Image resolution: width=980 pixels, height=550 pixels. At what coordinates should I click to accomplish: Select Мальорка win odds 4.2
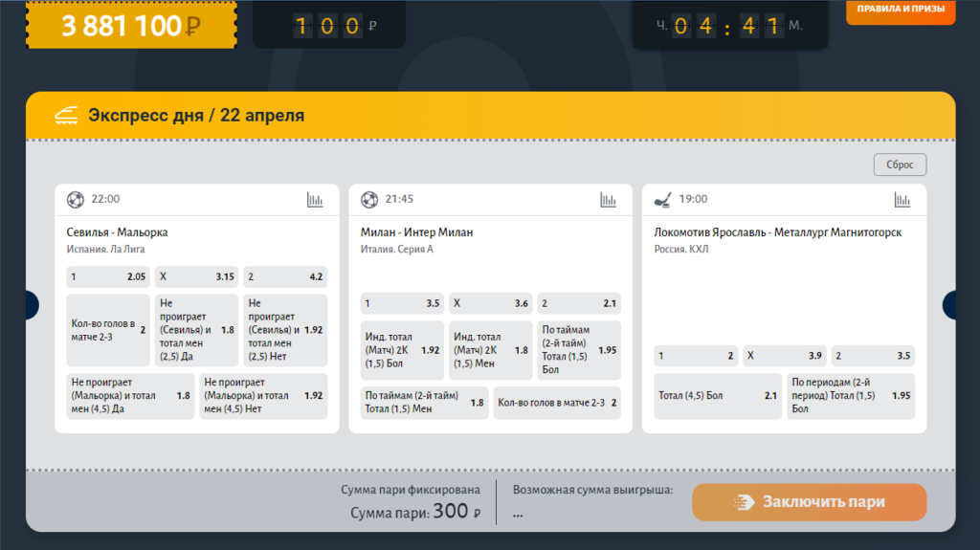point(285,276)
